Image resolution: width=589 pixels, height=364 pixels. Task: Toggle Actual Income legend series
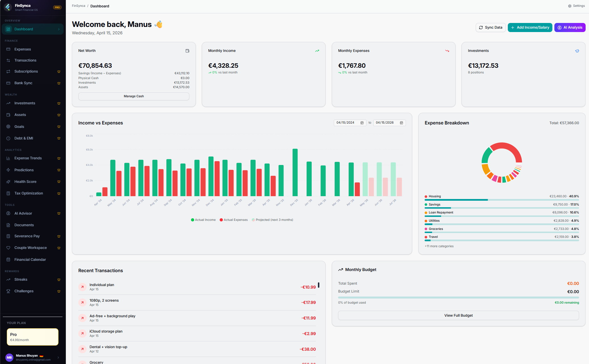point(203,220)
